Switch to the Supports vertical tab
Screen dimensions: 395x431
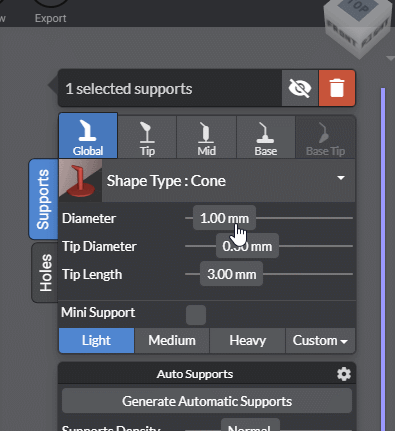click(44, 199)
